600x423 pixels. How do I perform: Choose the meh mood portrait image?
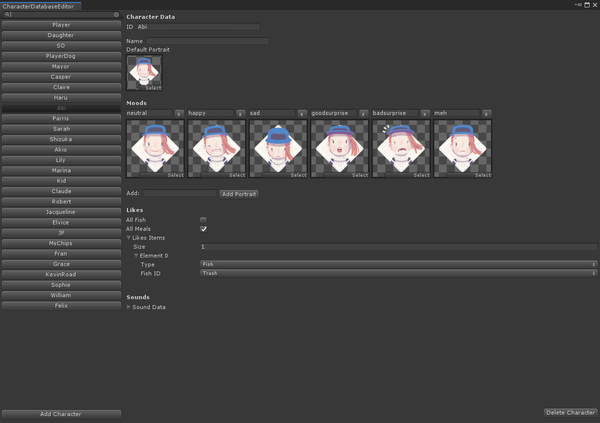tap(463, 149)
